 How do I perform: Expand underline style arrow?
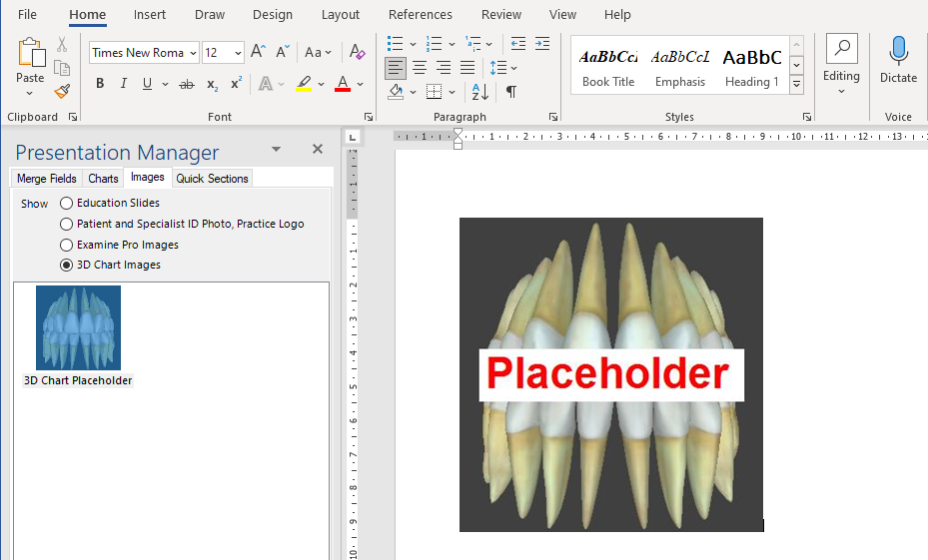pyautogui.click(x=165, y=85)
